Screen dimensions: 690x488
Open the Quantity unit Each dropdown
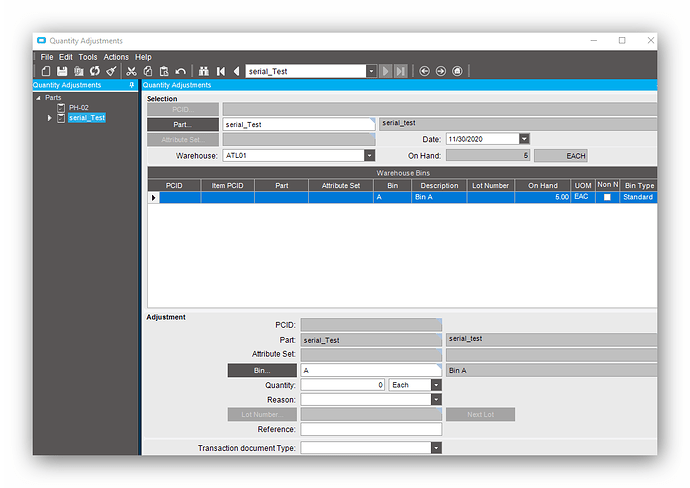click(x=436, y=385)
